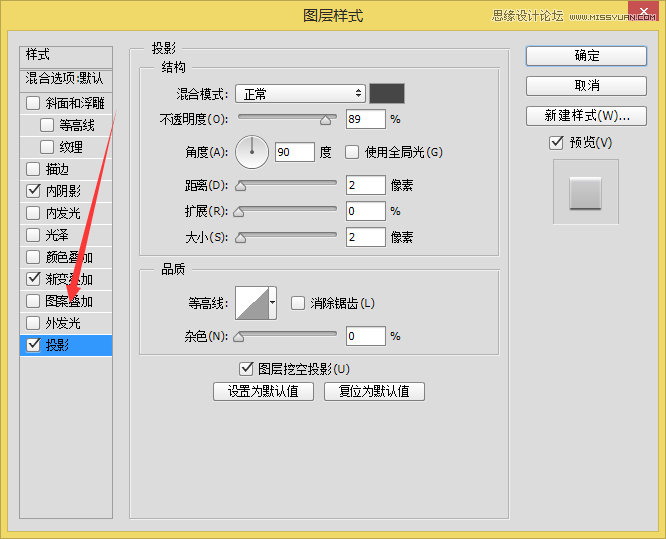Enable the 光泽 style checkbox
The image size is (666, 539).
pos(33,235)
